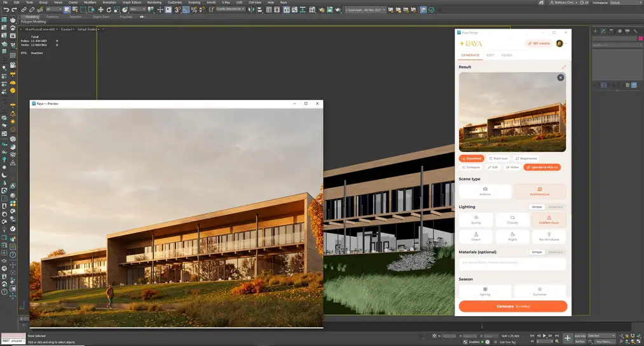The image size is (644, 346).
Task: Click the Set Key large plus button
Action: click(568, 338)
